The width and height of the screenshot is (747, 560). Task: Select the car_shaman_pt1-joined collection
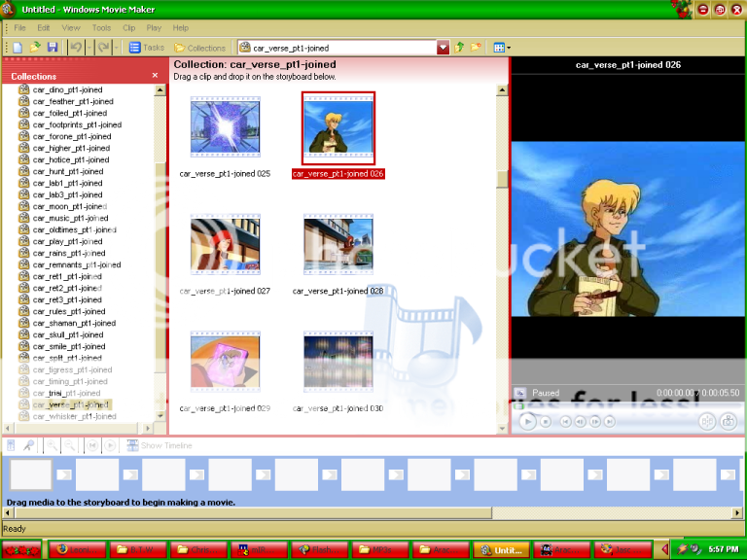74,324
